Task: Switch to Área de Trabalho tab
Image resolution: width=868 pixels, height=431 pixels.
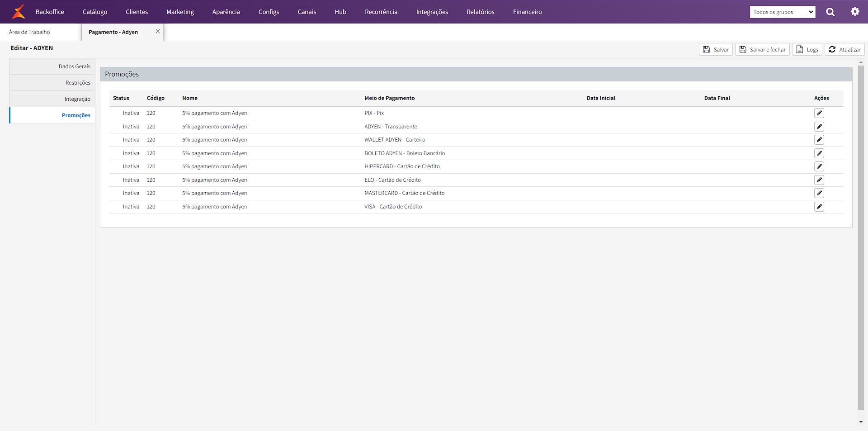Action: 29,32
